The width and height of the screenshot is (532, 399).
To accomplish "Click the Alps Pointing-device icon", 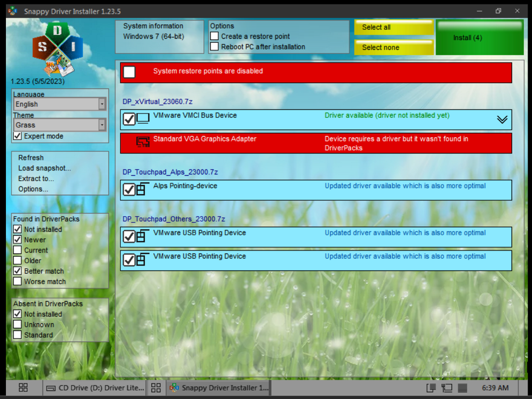I will click(x=143, y=189).
